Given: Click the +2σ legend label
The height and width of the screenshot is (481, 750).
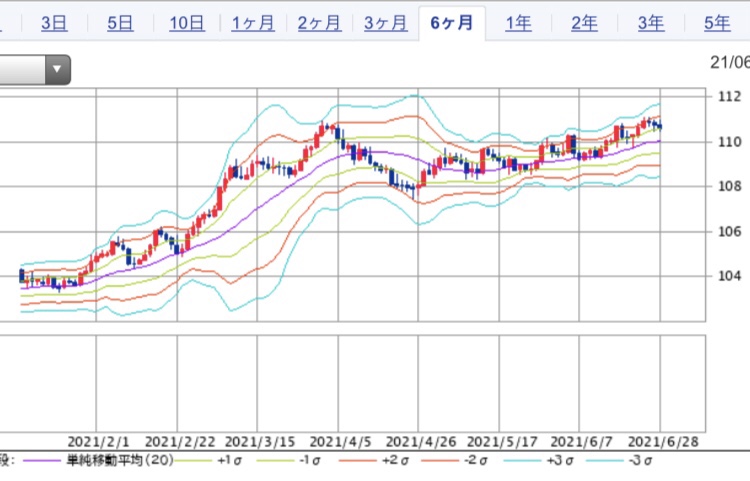Looking at the screenshot, I should [395, 460].
